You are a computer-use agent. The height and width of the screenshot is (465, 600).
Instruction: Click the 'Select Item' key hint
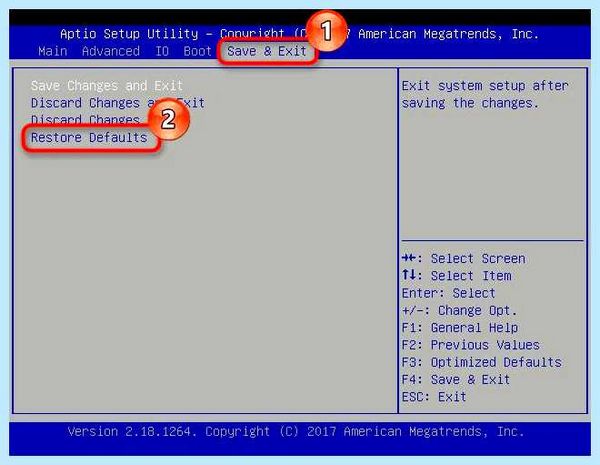(457, 276)
